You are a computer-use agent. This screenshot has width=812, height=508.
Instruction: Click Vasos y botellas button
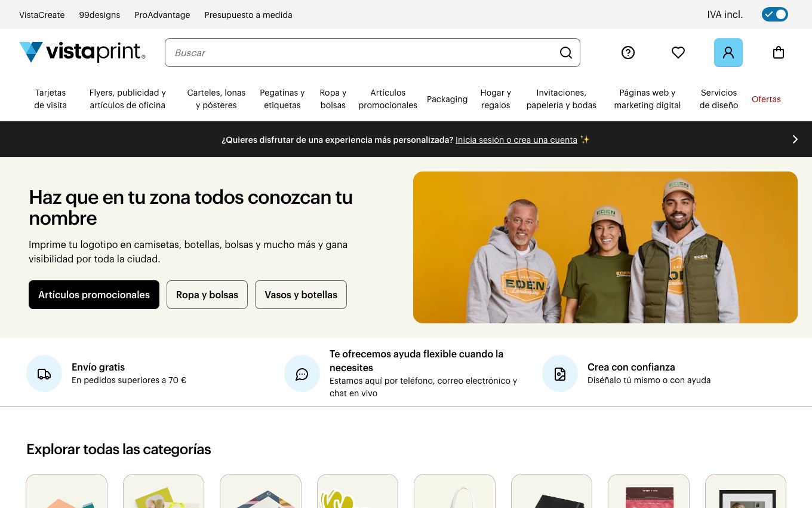pos(301,295)
